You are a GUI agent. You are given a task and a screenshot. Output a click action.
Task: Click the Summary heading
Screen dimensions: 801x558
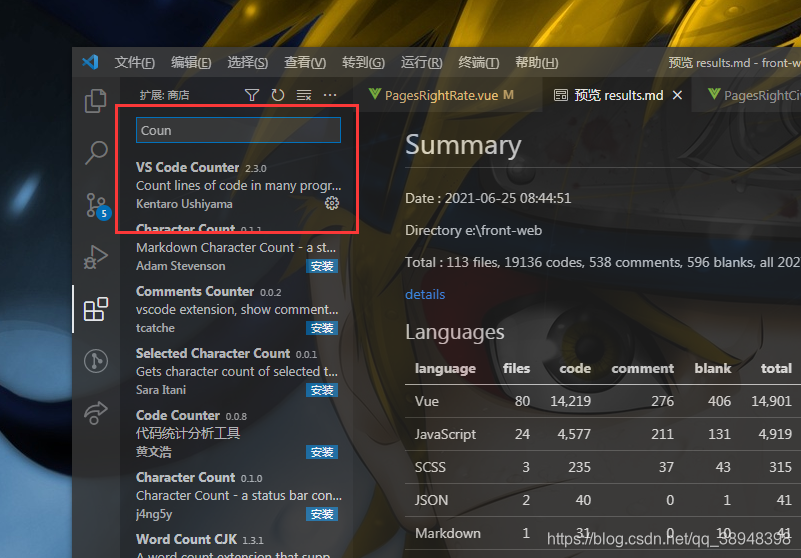click(463, 145)
